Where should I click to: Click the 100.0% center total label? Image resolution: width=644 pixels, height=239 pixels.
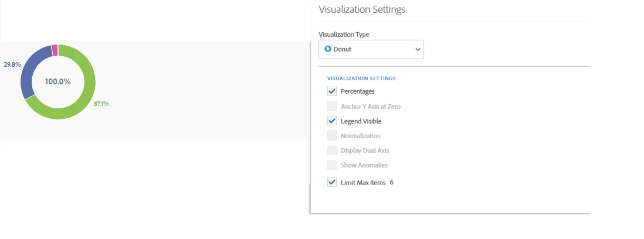click(57, 81)
